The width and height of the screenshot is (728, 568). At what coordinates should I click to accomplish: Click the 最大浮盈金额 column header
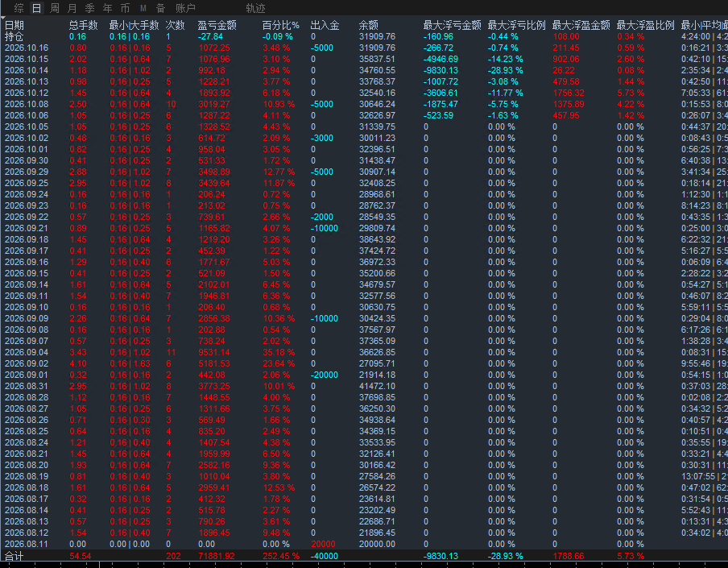pyautogui.click(x=581, y=25)
